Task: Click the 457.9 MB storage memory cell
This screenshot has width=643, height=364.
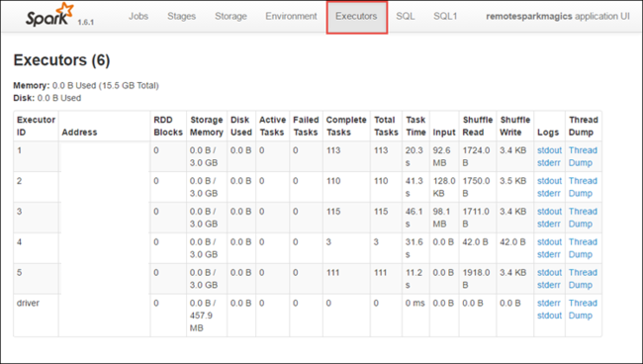Action: click(207, 316)
